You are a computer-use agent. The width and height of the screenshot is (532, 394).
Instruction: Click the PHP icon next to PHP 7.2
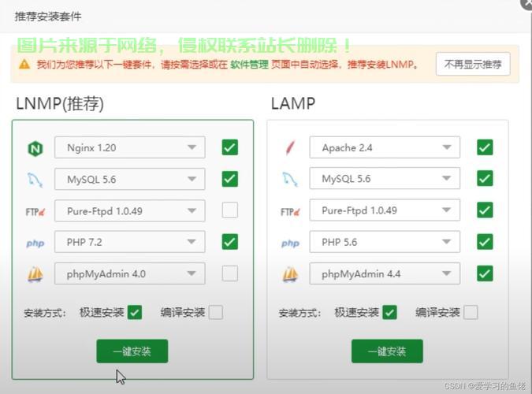point(35,243)
